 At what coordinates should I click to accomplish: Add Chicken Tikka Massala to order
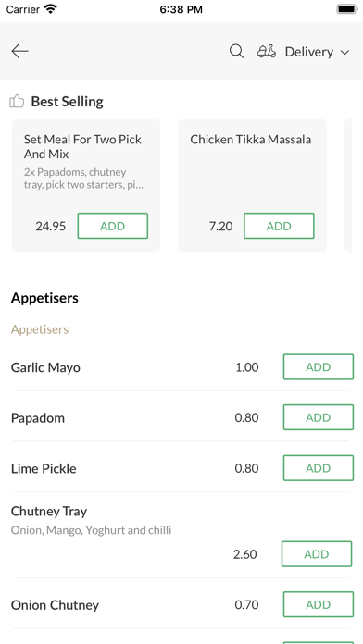coord(279,226)
